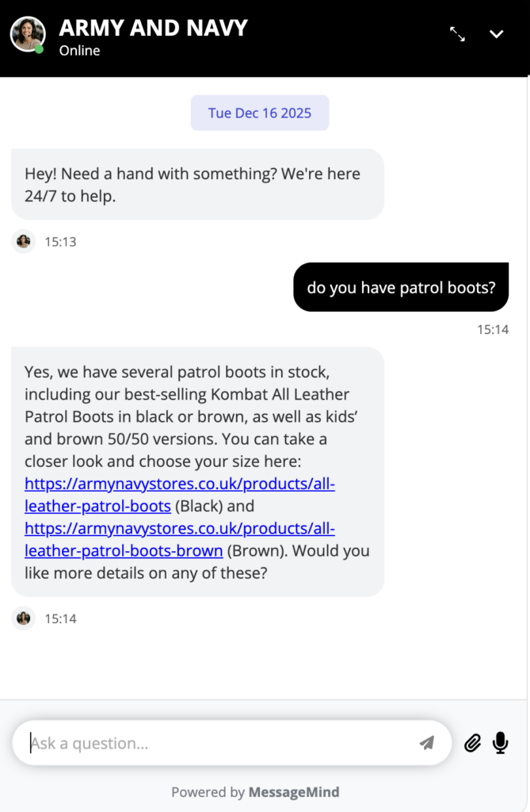Click the "Online" status text in the header
530x812 pixels.
coord(79,51)
